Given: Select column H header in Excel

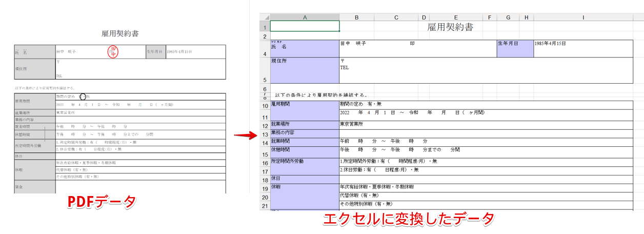Looking at the screenshot, I should [526, 17].
